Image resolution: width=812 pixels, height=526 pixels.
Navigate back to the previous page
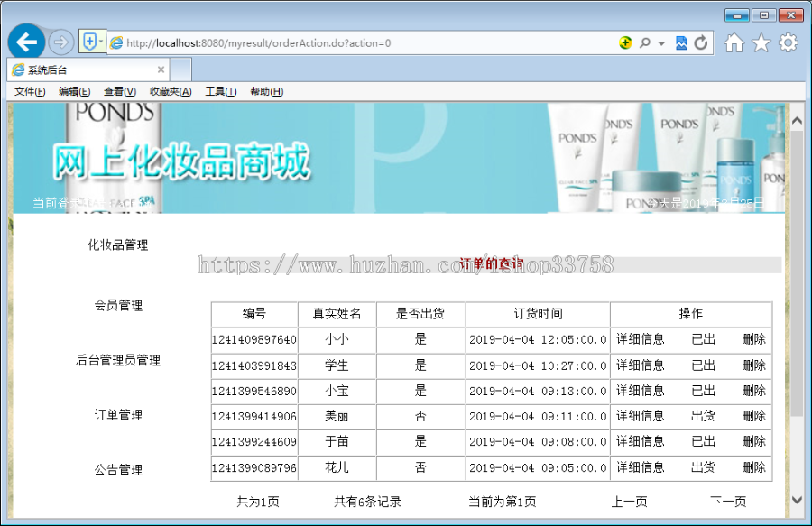tap(26, 42)
